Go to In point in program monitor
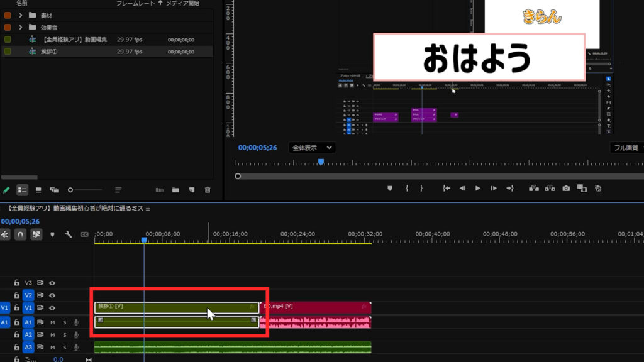Viewport: 644px width, 362px height. (x=447, y=189)
